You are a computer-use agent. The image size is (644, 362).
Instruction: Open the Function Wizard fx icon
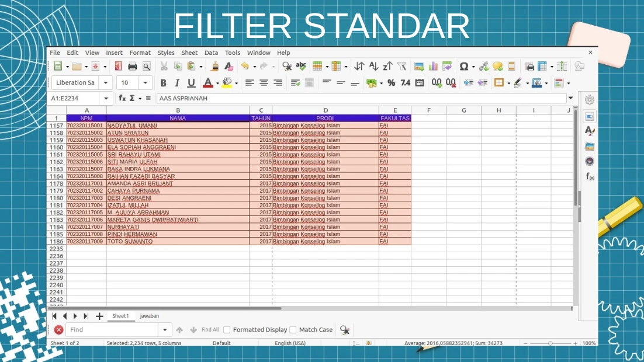pos(122,99)
